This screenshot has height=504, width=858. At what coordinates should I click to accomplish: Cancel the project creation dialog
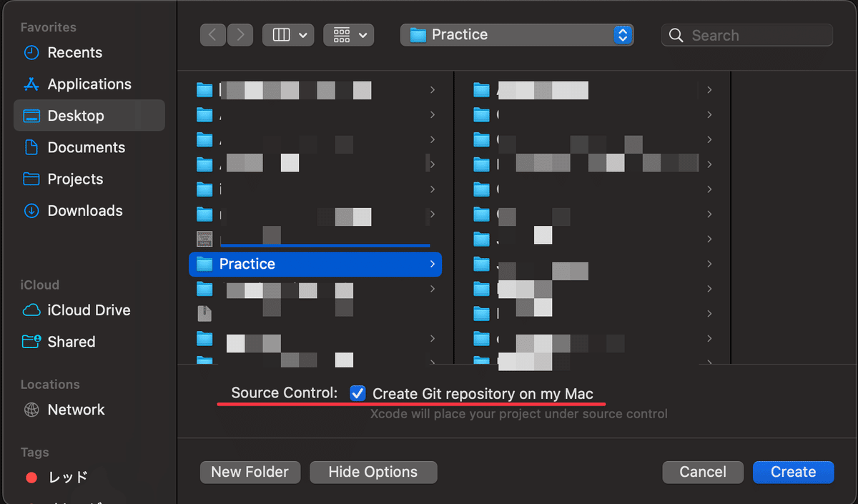[702, 472]
